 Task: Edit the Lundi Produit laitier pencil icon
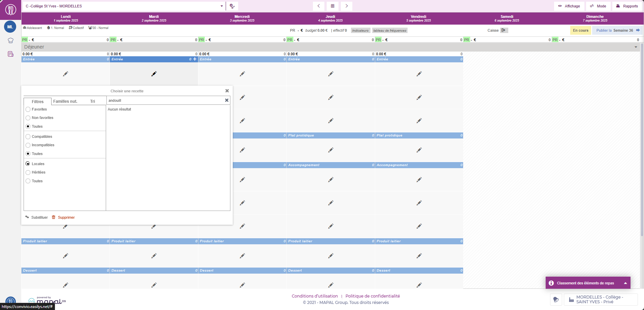pyautogui.click(x=66, y=256)
